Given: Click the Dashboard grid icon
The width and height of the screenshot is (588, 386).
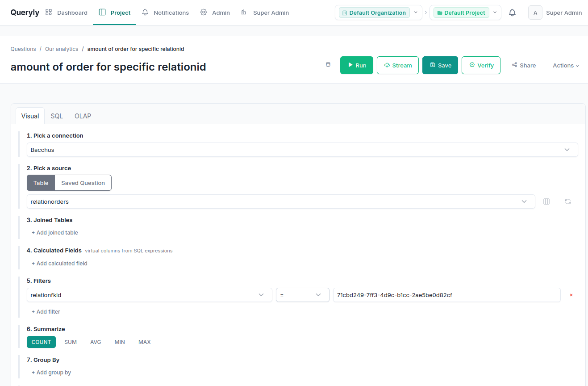Looking at the screenshot, I should pos(48,12).
